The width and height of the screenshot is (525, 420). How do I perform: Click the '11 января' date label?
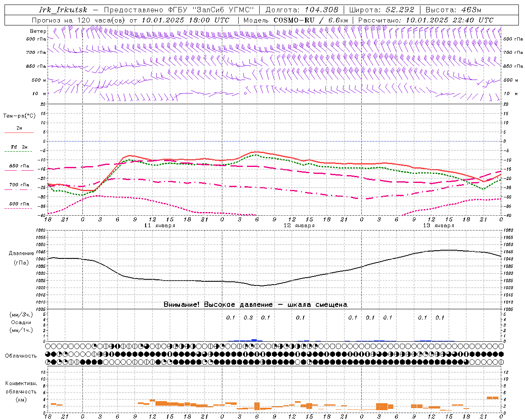[160, 226]
